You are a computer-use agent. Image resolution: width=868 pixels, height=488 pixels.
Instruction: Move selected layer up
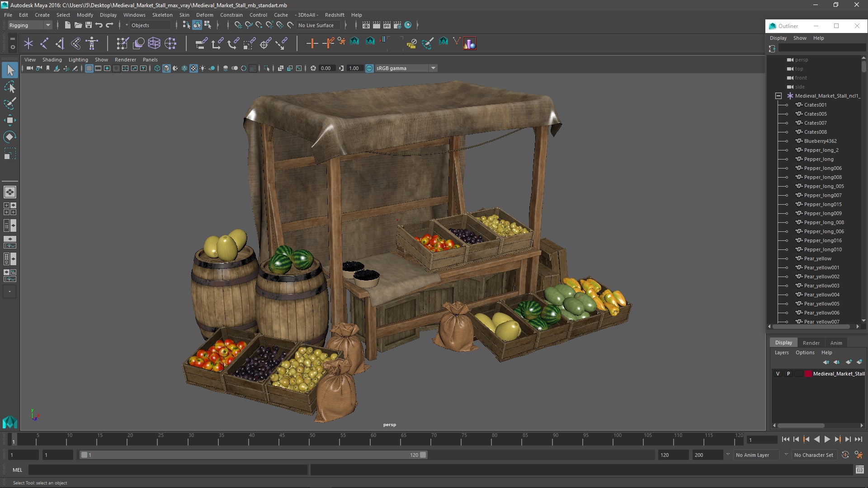826,362
